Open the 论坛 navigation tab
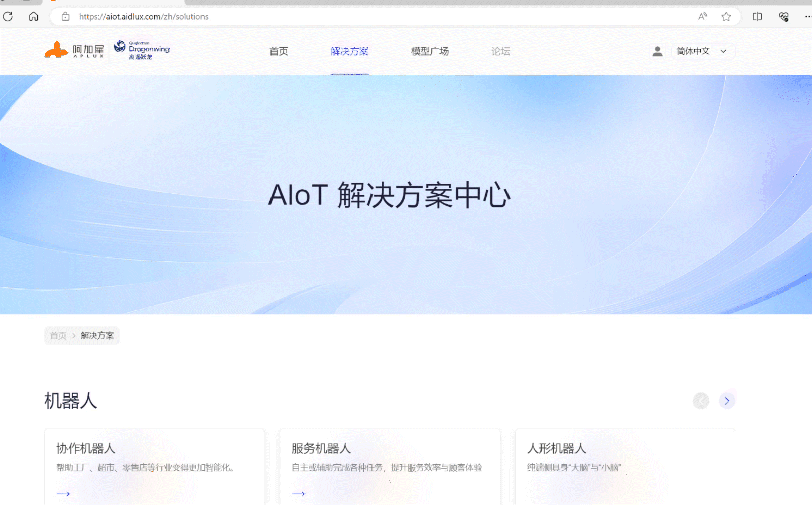The image size is (812, 505). [x=501, y=51]
